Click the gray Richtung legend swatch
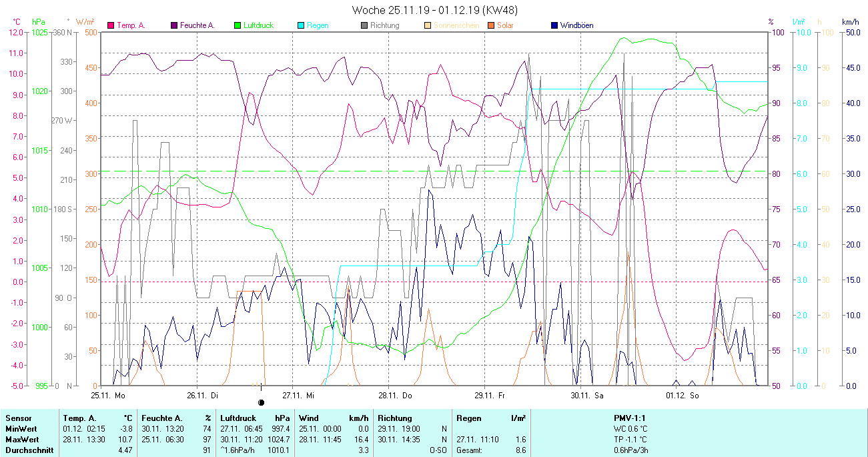868x457 pixels. coord(364,25)
